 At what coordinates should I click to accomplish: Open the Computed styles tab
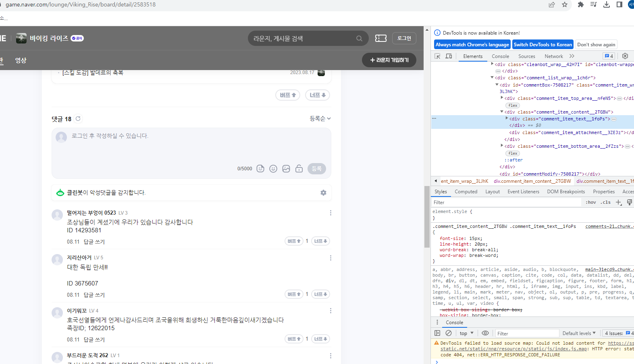coord(466,192)
